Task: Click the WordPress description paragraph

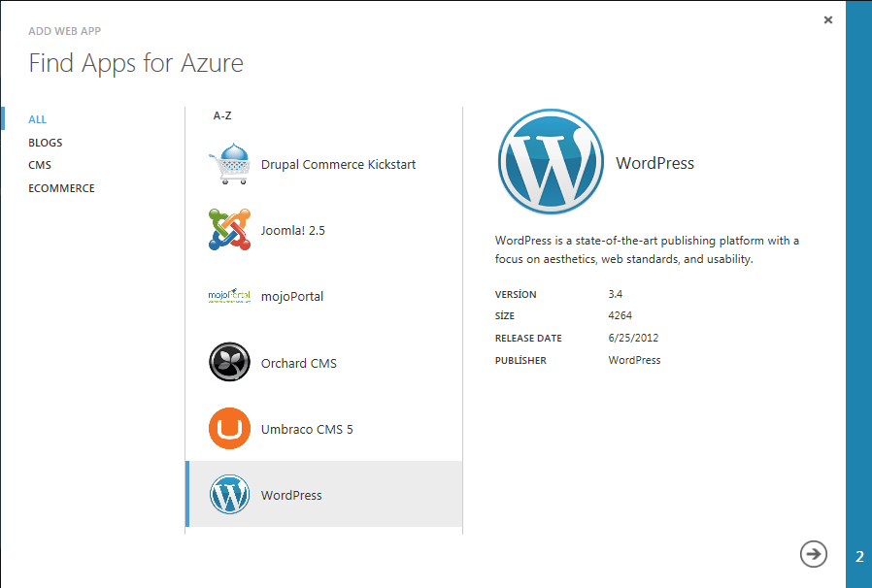Action: [647, 249]
